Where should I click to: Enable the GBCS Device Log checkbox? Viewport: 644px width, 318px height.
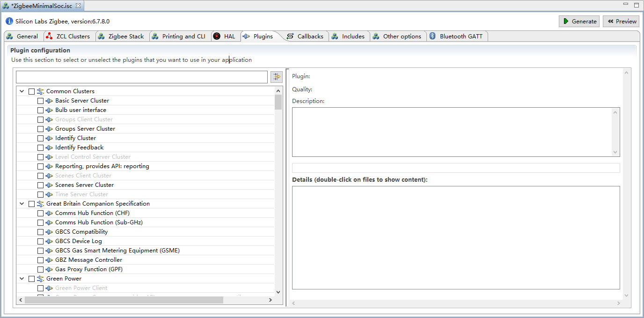(x=40, y=241)
